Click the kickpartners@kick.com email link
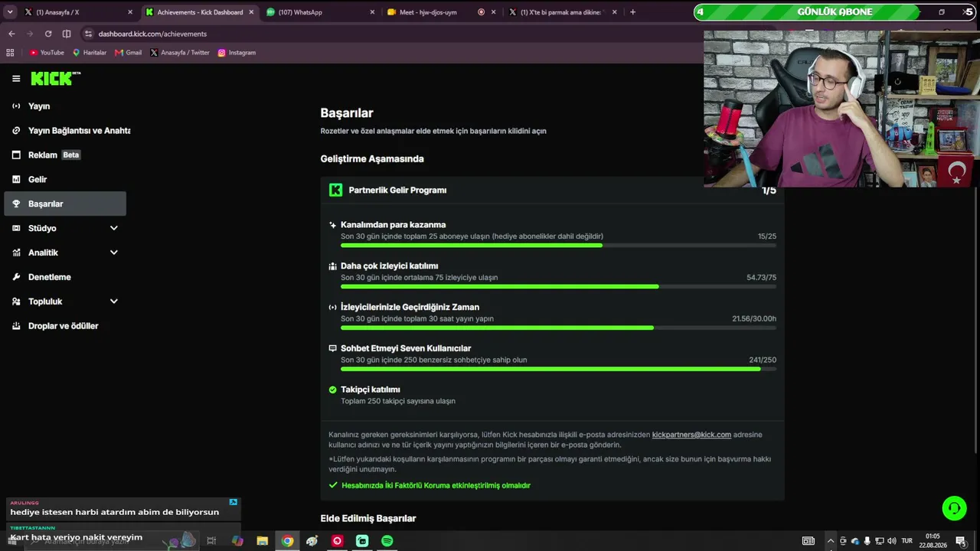 [691, 435]
